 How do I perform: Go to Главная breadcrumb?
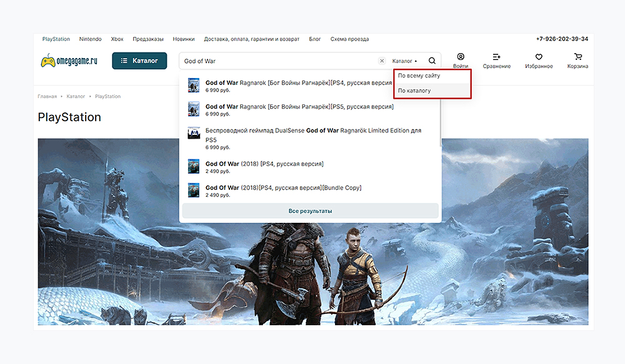click(47, 96)
